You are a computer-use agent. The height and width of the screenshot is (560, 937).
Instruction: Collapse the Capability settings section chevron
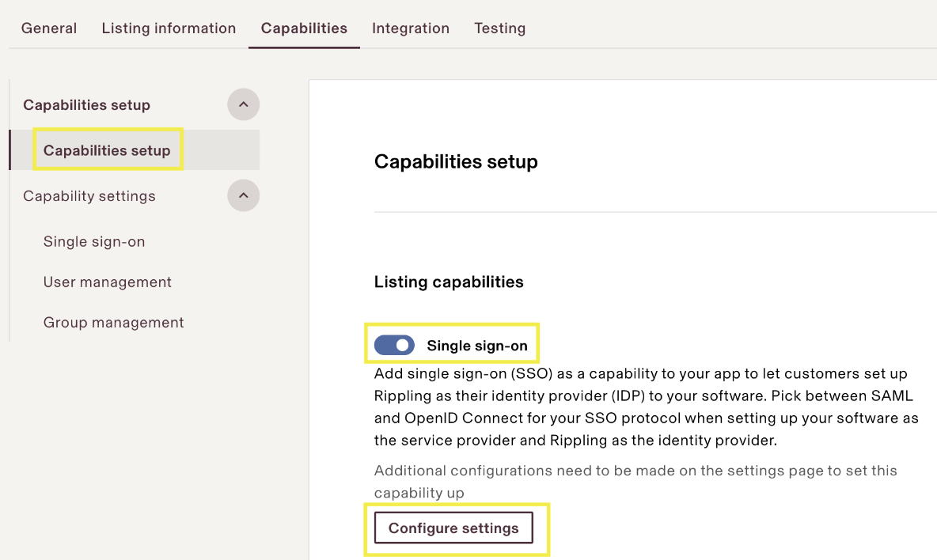tap(243, 195)
